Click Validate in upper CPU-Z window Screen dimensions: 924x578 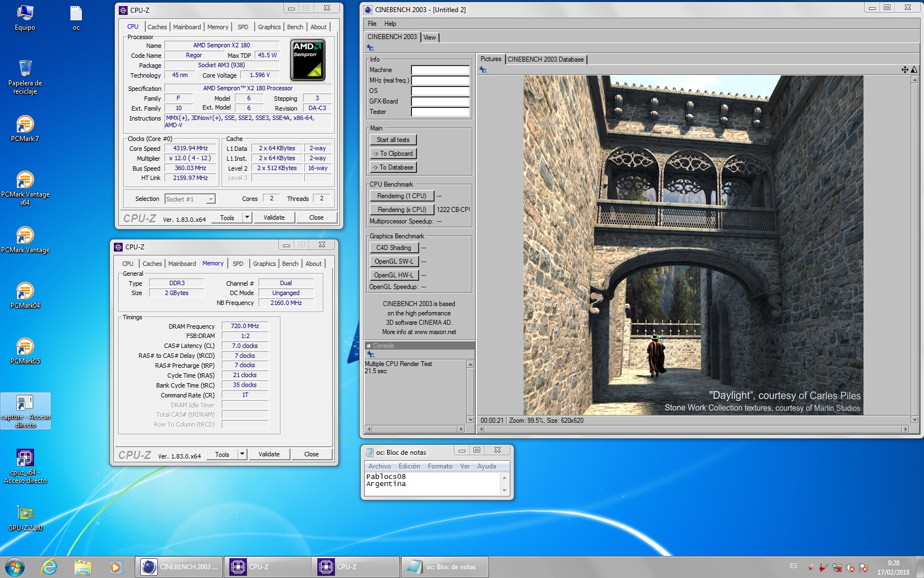click(274, 217)
